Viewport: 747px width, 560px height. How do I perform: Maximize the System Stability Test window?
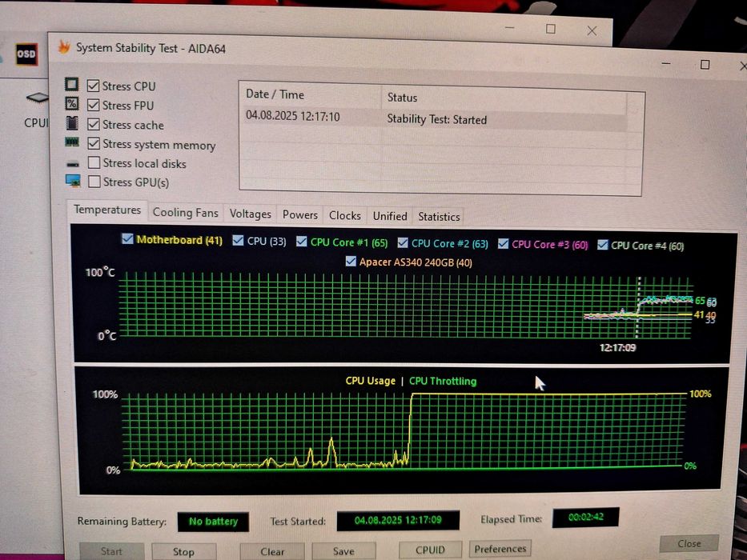click(x=705, y=64)
